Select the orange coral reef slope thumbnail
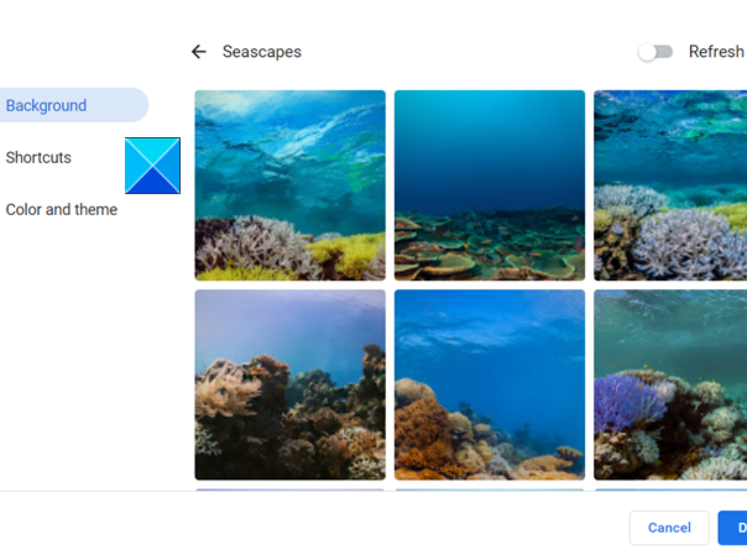 click(489, 385)
